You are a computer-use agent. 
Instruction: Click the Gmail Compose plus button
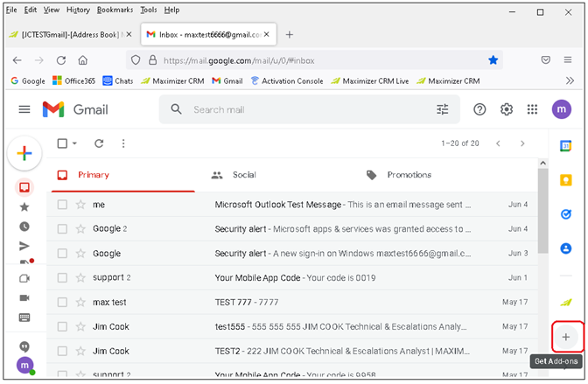point(24,153)
